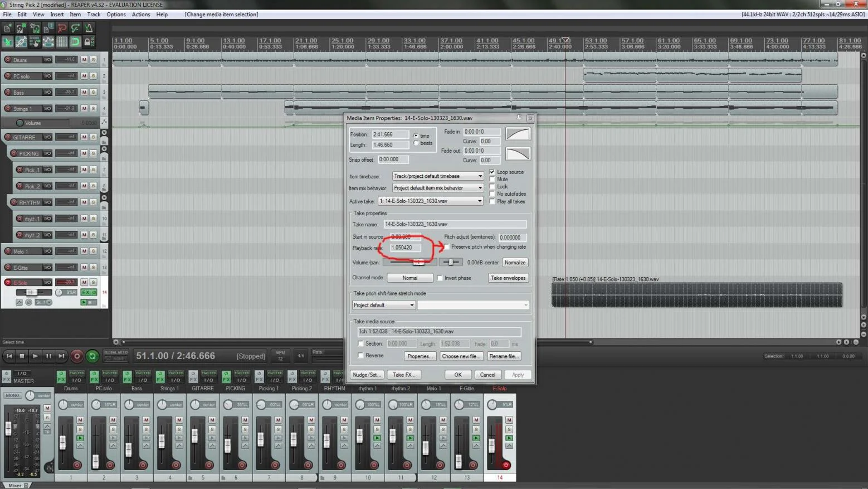
Task: Toggle the lock icon in toolbar
Action: 87,42
